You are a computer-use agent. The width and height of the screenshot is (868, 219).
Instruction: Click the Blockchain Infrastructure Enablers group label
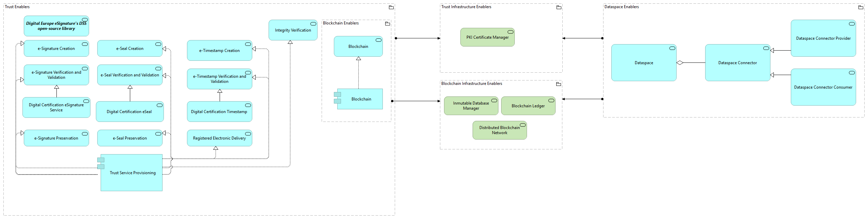tap(472, 84)
